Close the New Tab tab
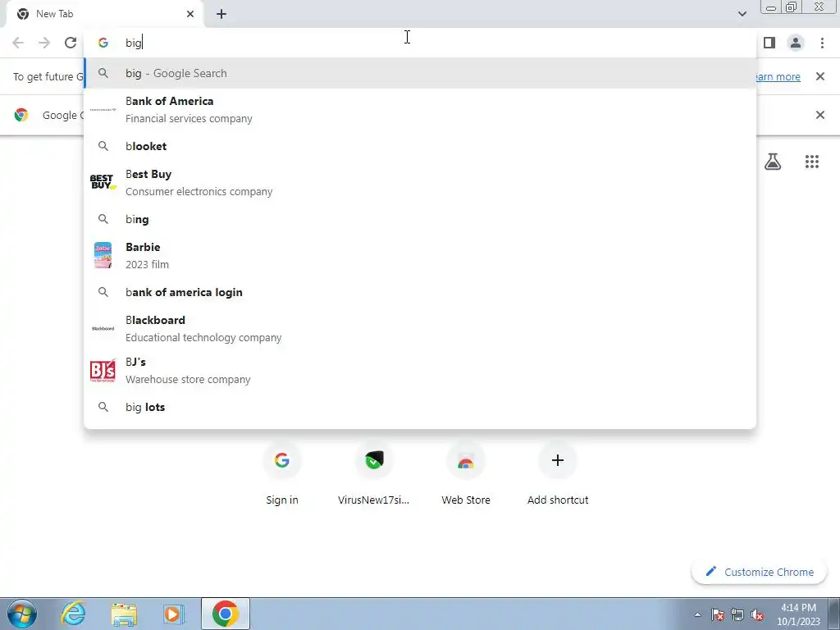This screenshot has height=630, width=840. (190, 14)
